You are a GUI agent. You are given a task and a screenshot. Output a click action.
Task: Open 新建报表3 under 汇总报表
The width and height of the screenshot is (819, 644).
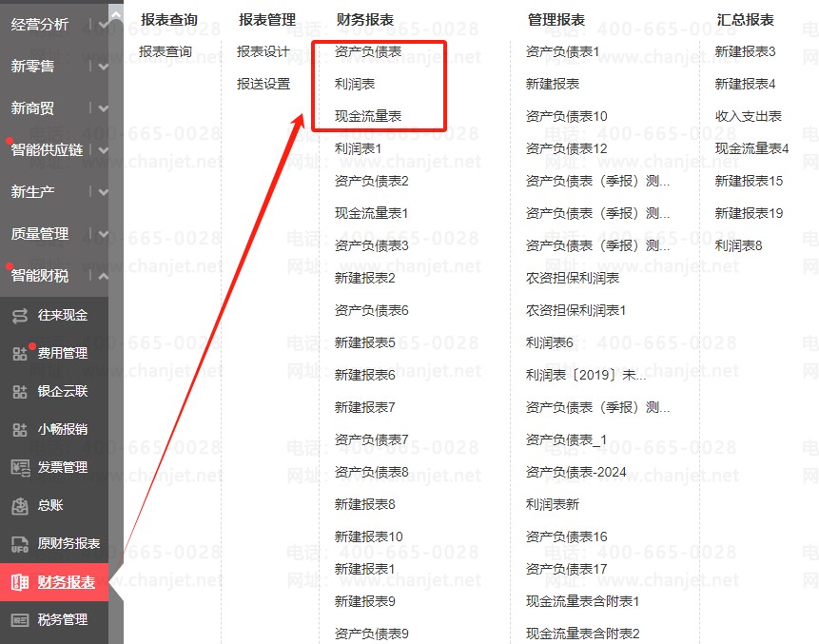[746, 51]
